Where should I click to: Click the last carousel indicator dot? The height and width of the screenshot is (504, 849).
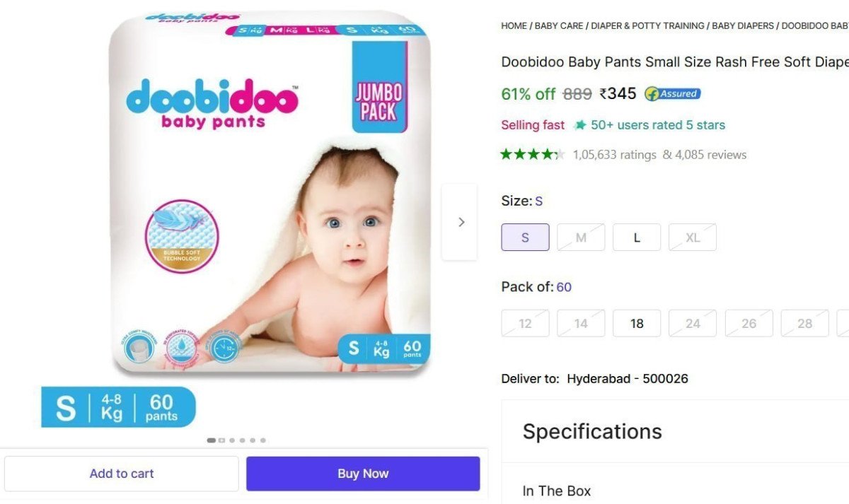coord(263,440)
